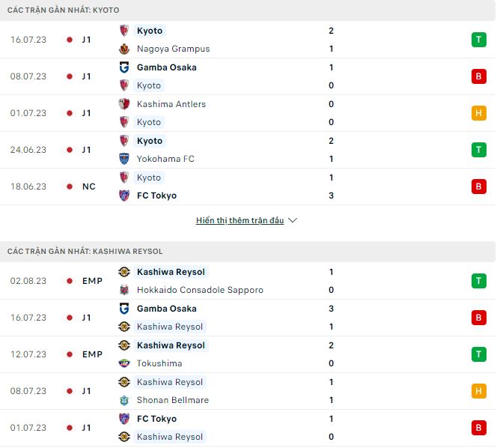Select the 'Các trận gần nhất: Kyoto' header
Image resolution: width=497 pixels, height=448 pixels.
pyautogui.click(x=63, y=10)
